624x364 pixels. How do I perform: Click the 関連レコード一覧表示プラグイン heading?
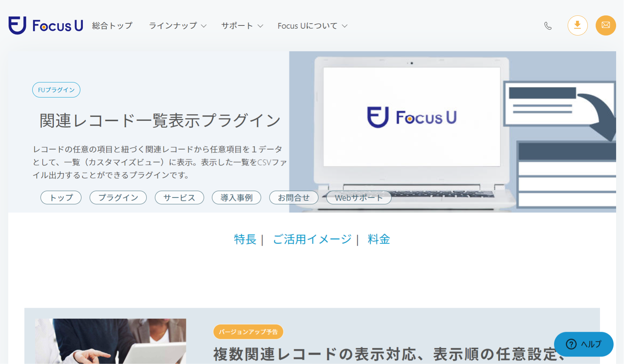[160, 120]
